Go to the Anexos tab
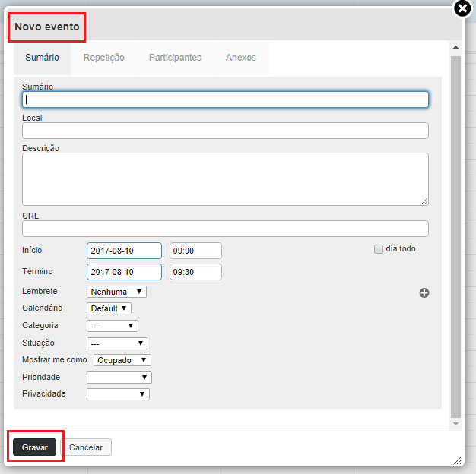This screenshot has width=476, height=474. (241, 58)
